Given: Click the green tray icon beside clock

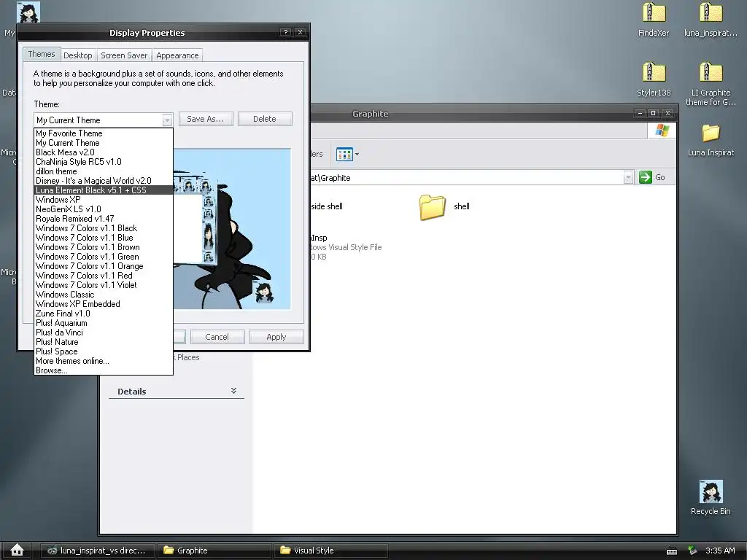Looking at the screenshot, I should [693, 551].
